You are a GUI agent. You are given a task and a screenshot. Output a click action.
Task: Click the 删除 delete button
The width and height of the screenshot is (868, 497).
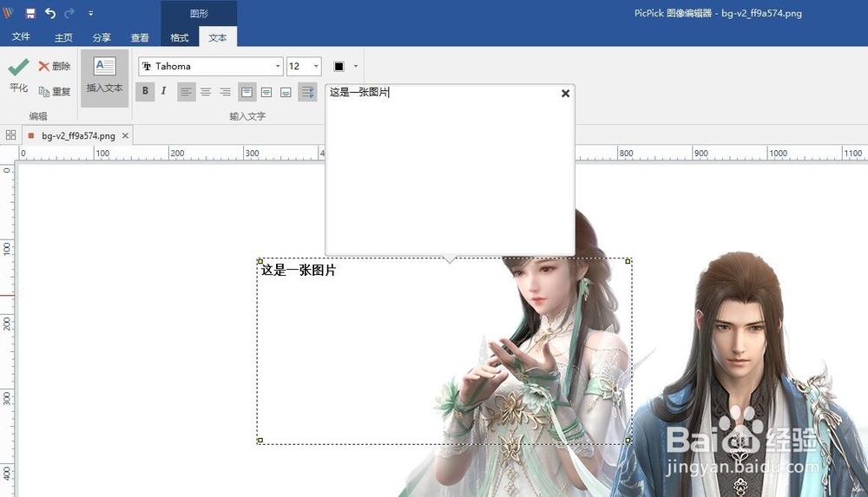[x=54, y=67]
